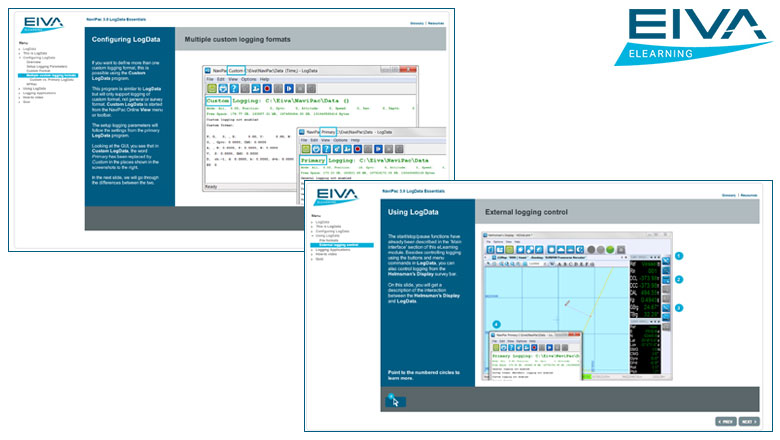Click the printer icon in Custom LogData toolbar
This screenshot has height=440, width=780.
[223, 88]
